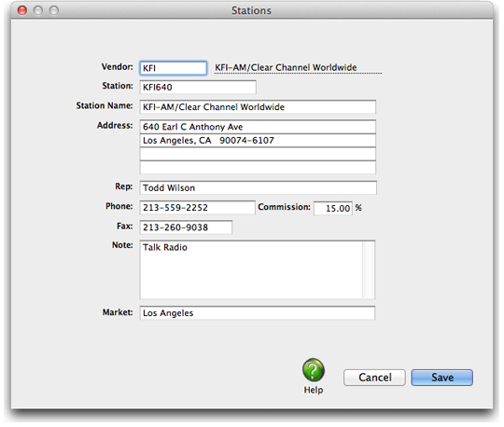Click the empty fourth Address line
Viewport: 504px width, 427px height.
tap(258, 168)
